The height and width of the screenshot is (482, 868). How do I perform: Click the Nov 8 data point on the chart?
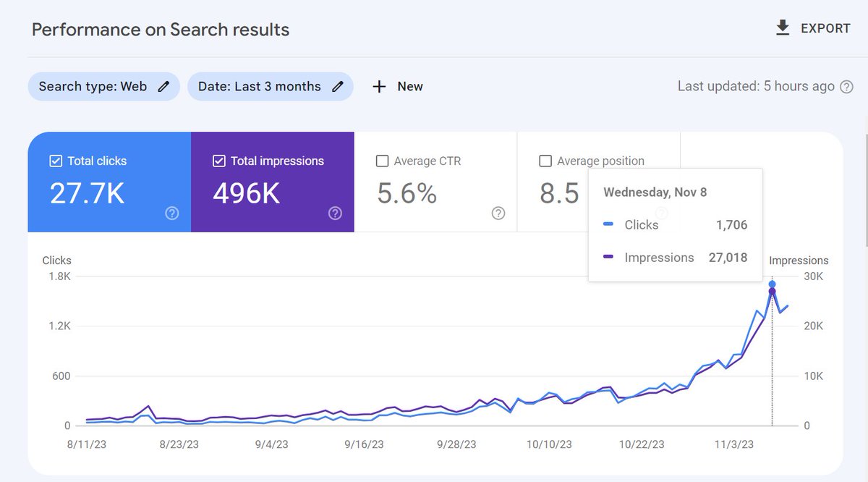[x=772, y=287]
